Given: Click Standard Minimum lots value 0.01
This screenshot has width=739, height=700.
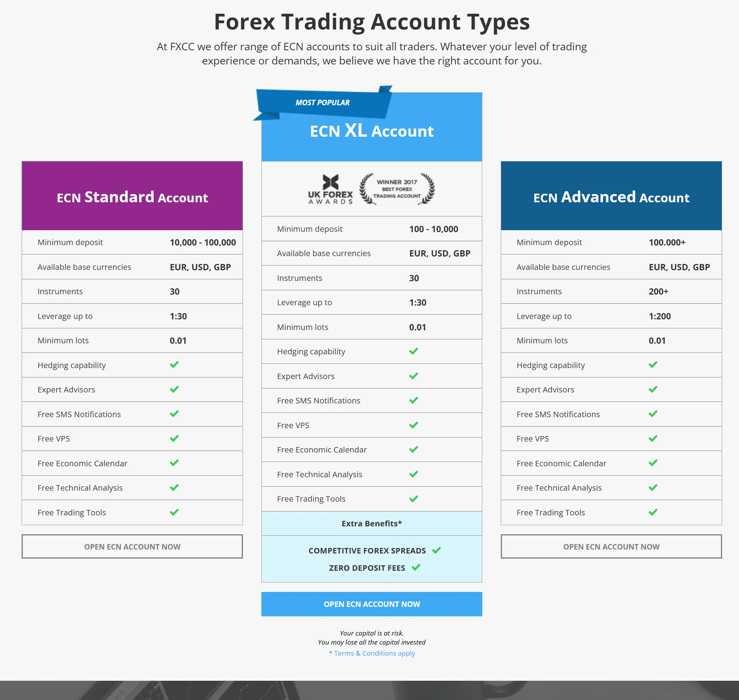Looking at the screenshot, I should [x=178, y=341].
